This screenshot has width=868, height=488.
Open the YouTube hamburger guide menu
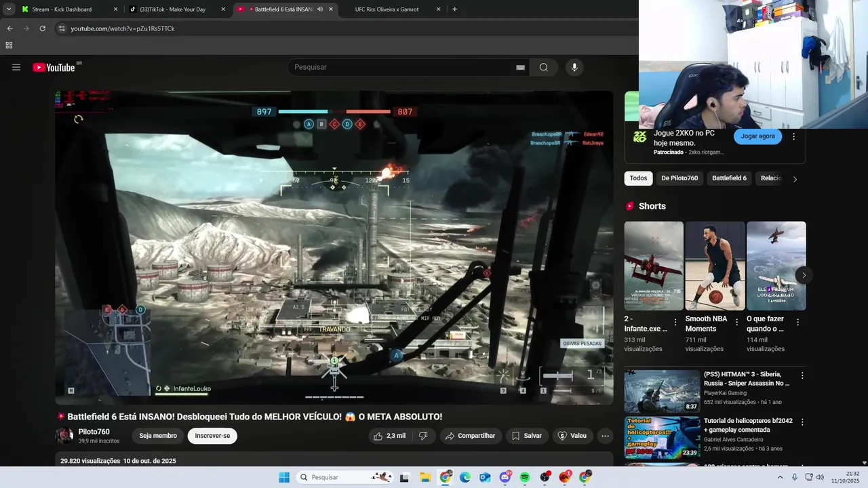click(x=16, y=67)
